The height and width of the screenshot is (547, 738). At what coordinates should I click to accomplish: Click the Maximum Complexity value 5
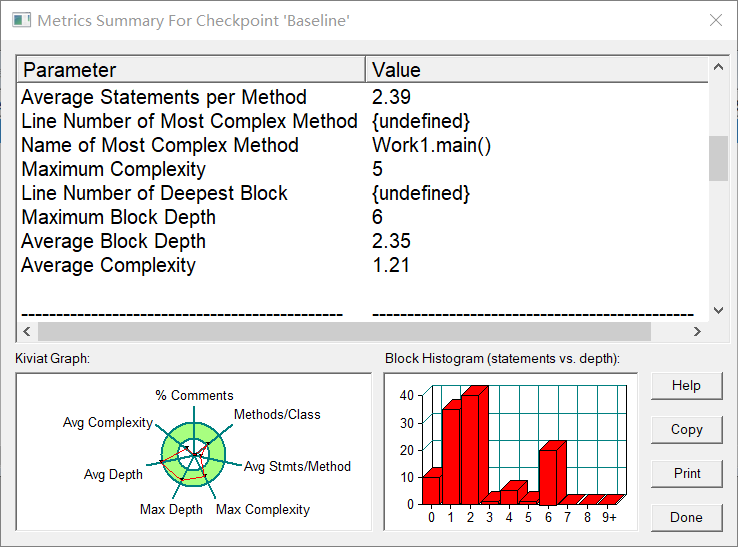point(377,169)
